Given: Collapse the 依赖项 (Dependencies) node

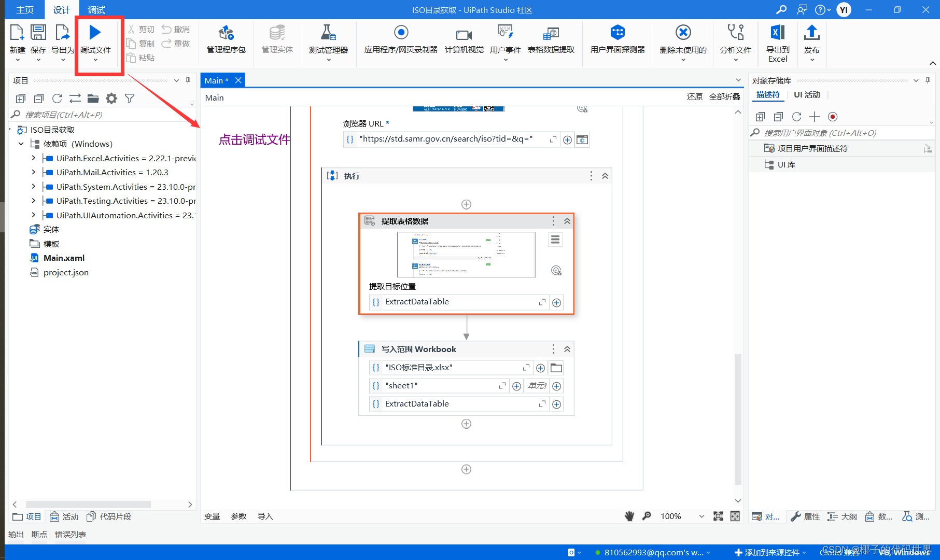Looking at the screenshot, I should tap(21, 144).
